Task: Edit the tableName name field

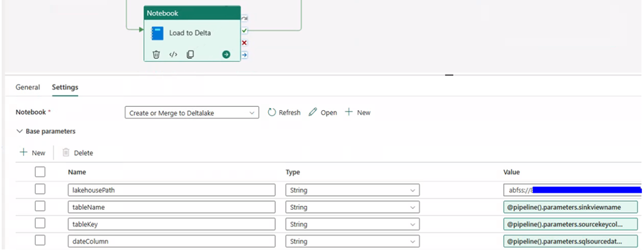Action: click(x=172, y=207)
